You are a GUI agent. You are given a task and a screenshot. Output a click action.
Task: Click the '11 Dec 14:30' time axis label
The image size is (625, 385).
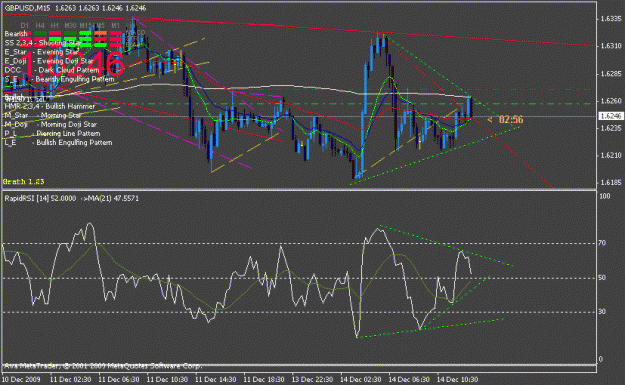tap(216, 379)
